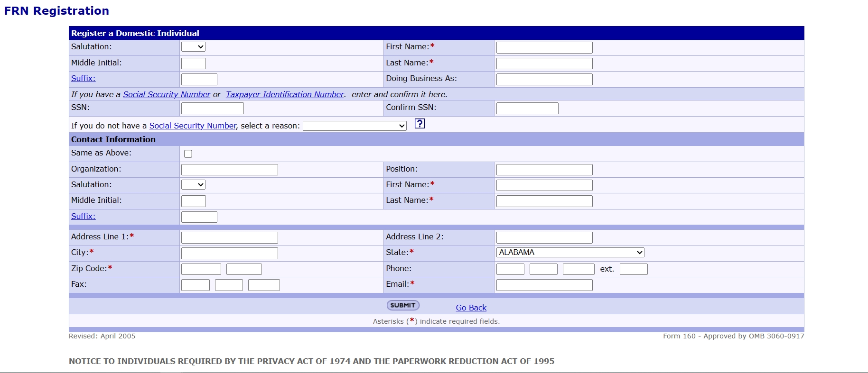Open the Contact Information Salutation dropdown
Image resolution: width=868 pixels, height=373 pixels.
click(193, 184)
